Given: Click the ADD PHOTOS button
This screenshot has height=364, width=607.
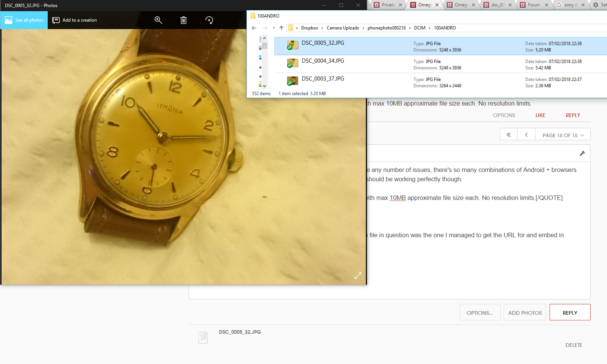Looking at the screenshot, I should [525, 313].
